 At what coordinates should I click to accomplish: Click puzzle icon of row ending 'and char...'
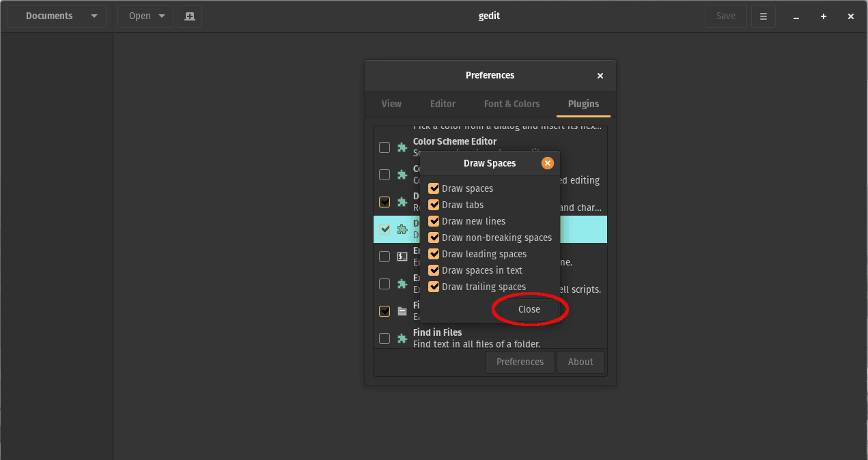[x=402, y=202]
